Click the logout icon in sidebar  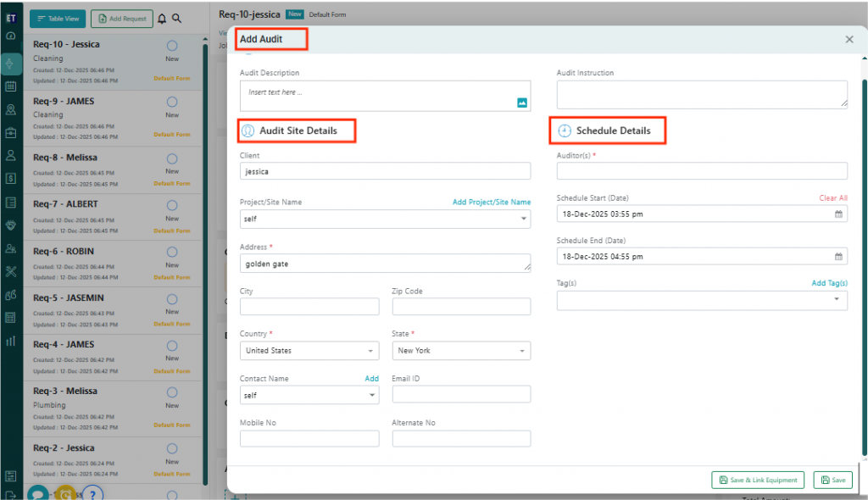11,495
